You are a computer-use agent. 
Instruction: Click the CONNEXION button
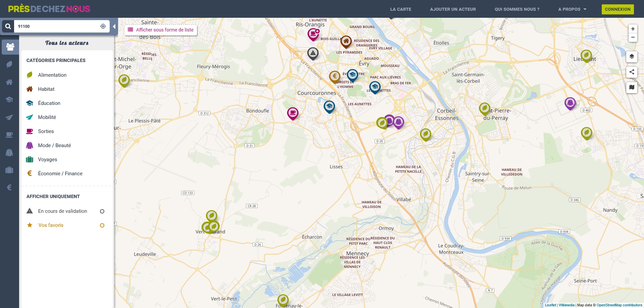pyautogui.click(x=618, y=9)
